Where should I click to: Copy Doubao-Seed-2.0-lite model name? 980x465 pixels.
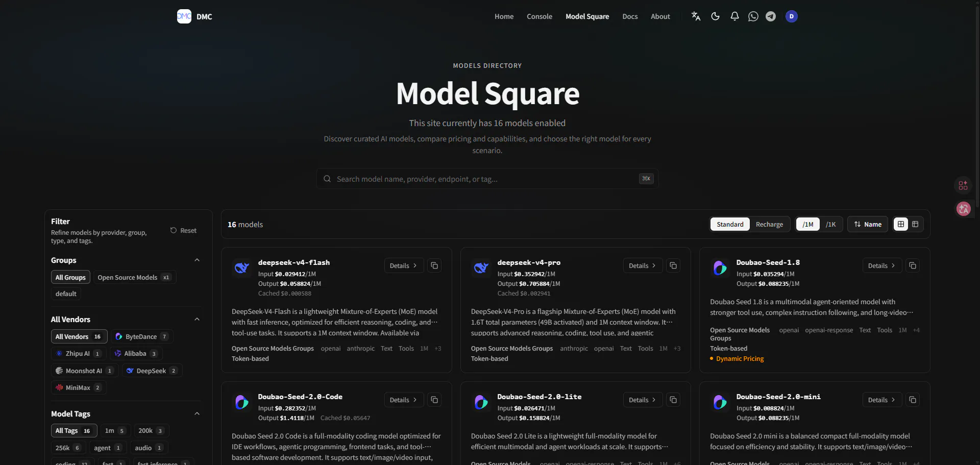(673, 400)
